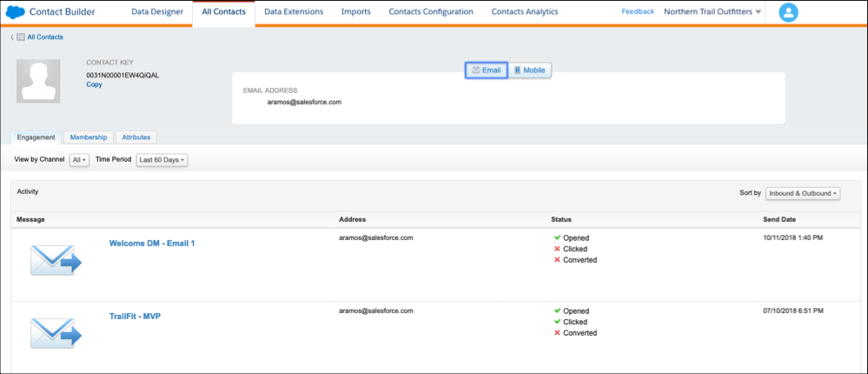Open the Membership tab
The width and height of the screenshot is (868, 374).
pyautogui.click(x=89, y=137)
